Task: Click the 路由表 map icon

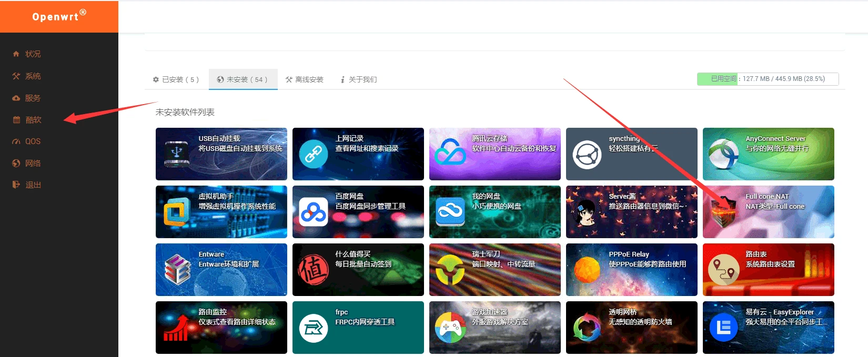Action: click(724, 270)
